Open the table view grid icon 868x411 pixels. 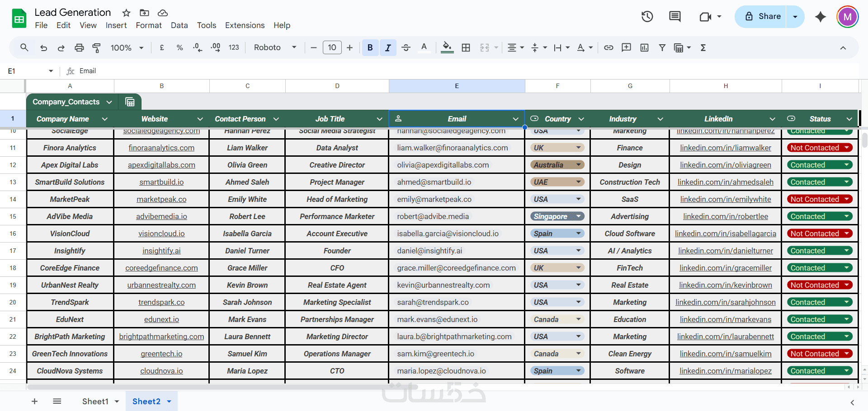click(130, 102)
